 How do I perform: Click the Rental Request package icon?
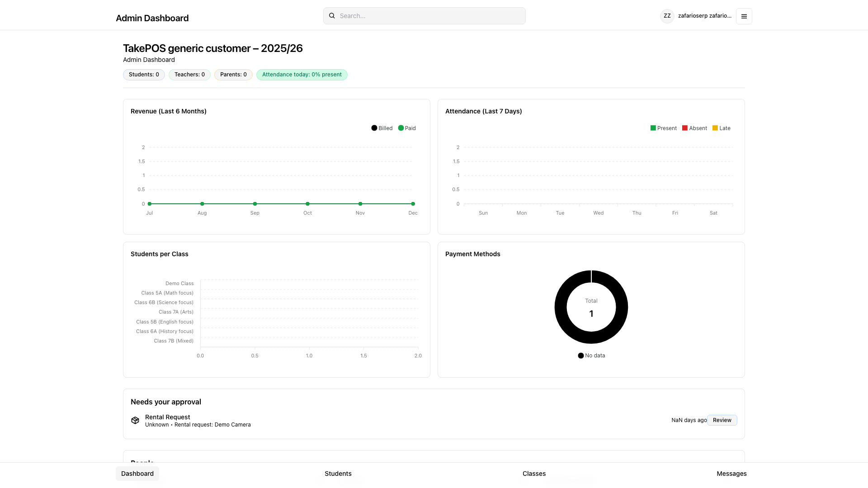coord(135,420)
